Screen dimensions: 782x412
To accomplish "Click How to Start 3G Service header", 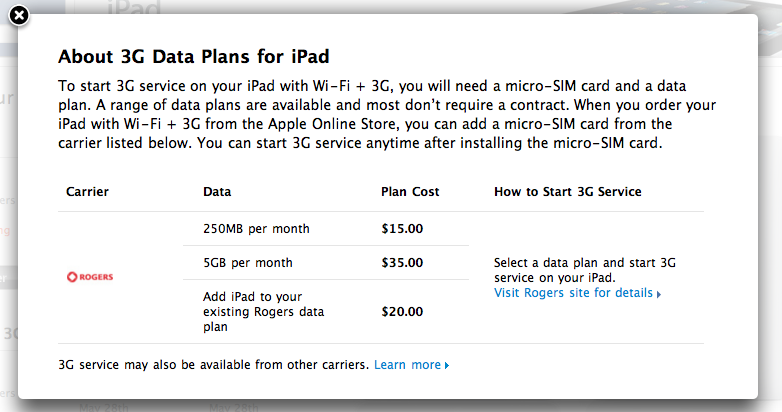I will pos(568,192).
